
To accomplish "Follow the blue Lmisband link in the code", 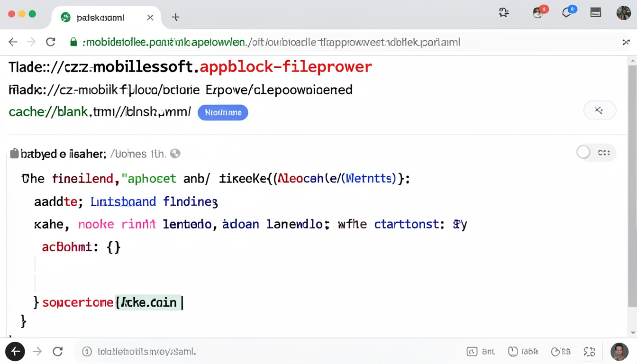I will pyautogui.click(x=123, y=201).
